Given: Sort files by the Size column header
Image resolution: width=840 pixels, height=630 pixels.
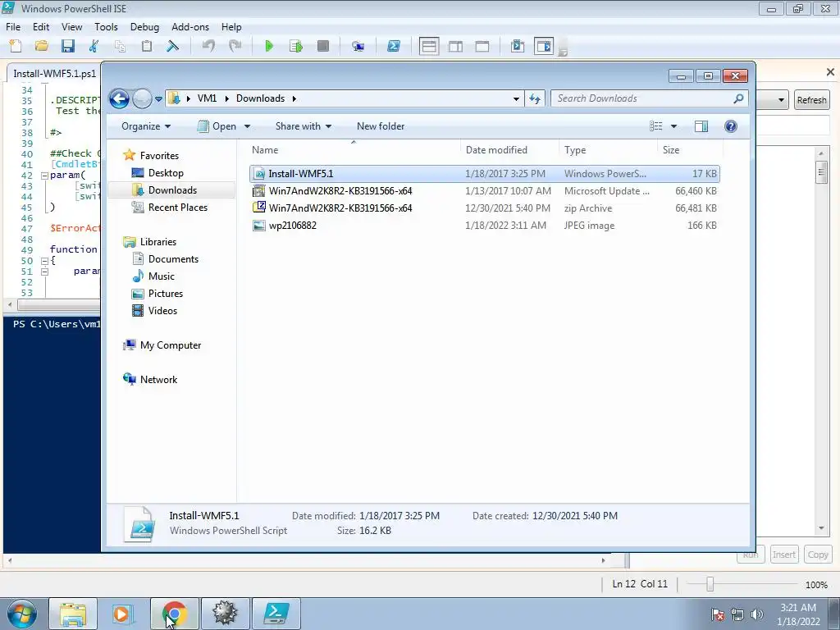Looking at the screenshot, I should pyautogui.click(x=690, y=150).
